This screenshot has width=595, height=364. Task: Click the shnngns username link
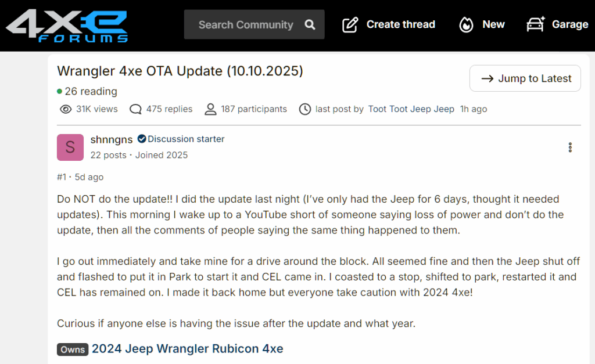click(111, 139)
